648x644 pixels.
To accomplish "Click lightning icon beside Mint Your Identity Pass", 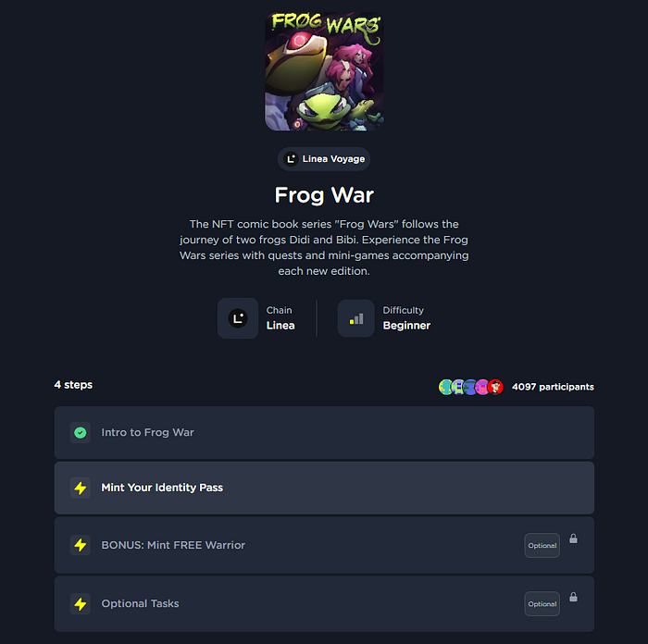I will click(x=81, y=488).
